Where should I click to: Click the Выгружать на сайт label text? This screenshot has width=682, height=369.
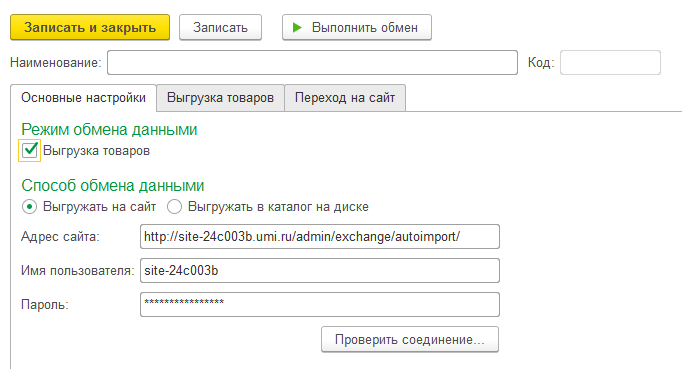point(100,207)
